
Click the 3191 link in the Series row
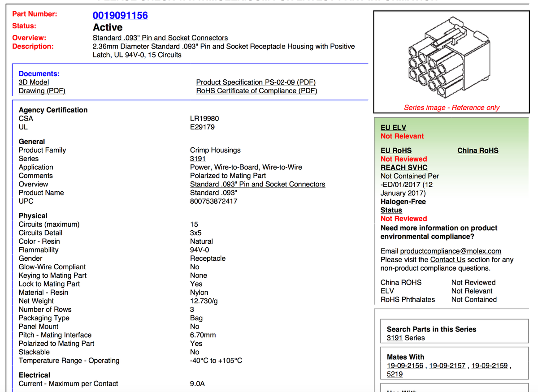198,159
